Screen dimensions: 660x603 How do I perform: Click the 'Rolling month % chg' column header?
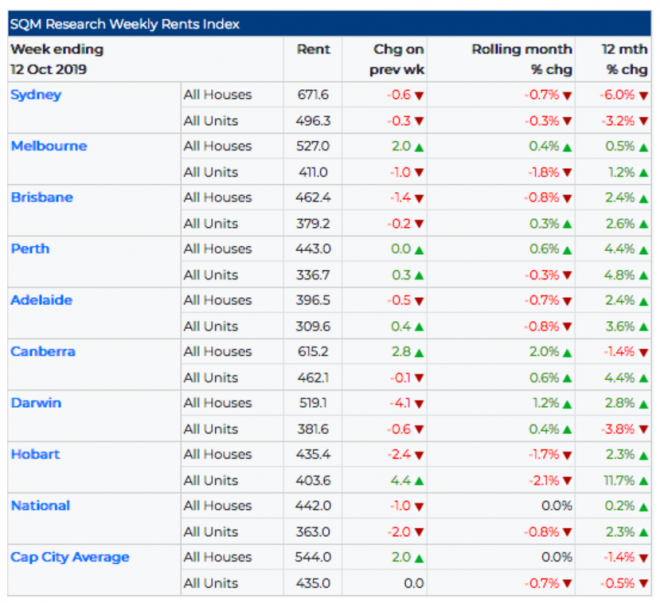(x=521, y=60)
